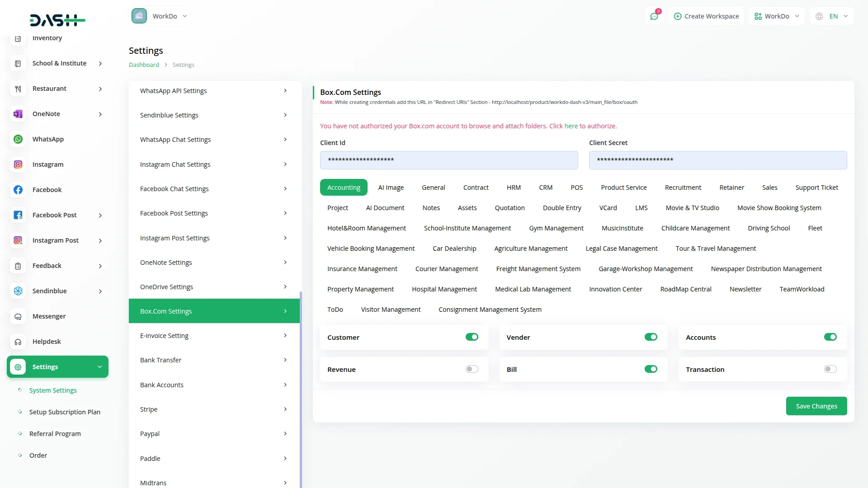Click the Save Changes button

816,406
